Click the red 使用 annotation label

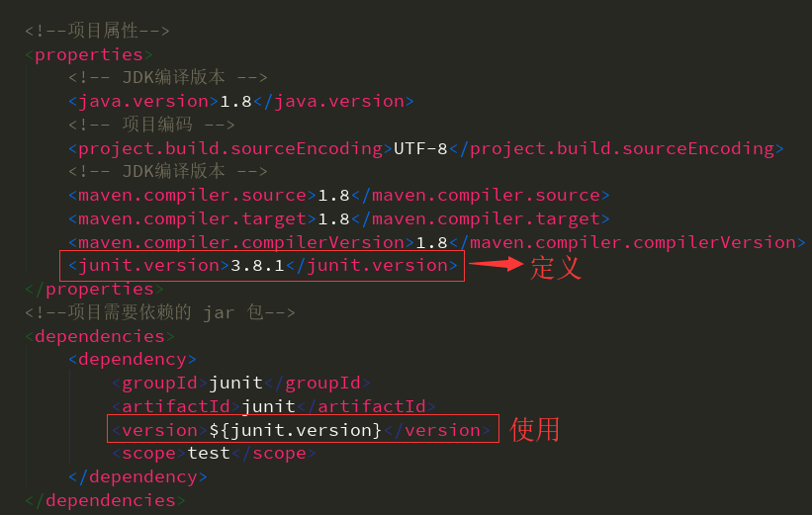(535, 429)
